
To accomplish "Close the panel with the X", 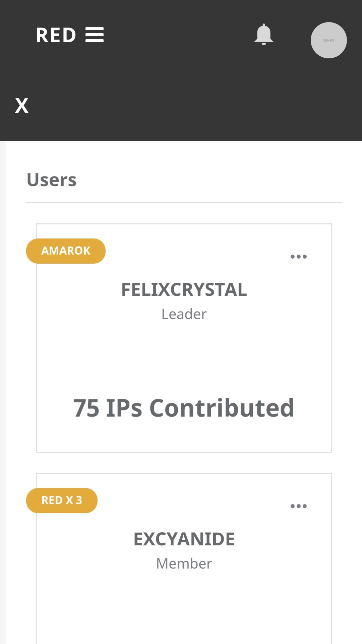I will [x=22, y=106].
